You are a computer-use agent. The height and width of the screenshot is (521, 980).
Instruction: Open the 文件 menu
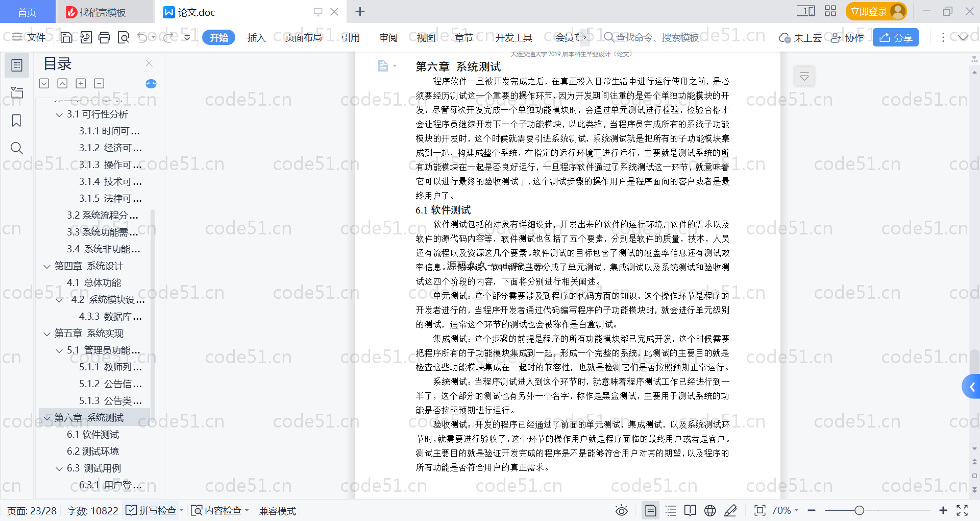pyautogui.click(x=29, y=37)
